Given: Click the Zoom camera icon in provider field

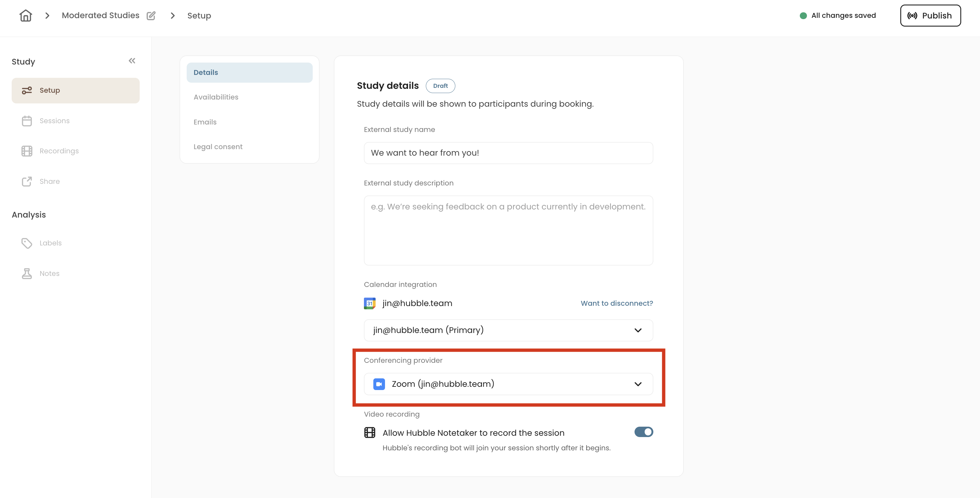Looking at the screenshot, I should [379, 384].
